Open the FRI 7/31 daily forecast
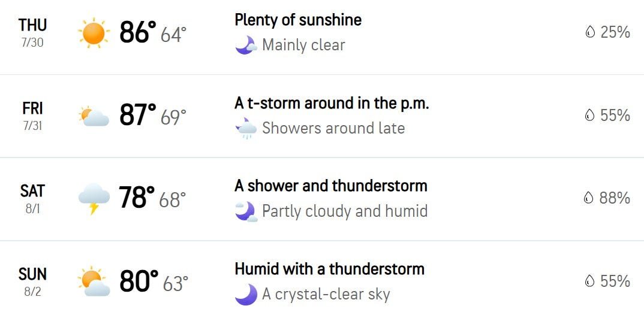 (x=322, y=116)
